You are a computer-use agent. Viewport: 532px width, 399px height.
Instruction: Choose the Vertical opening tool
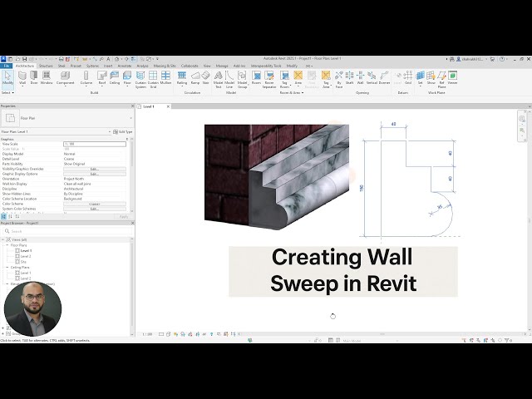tap(372, 78)
